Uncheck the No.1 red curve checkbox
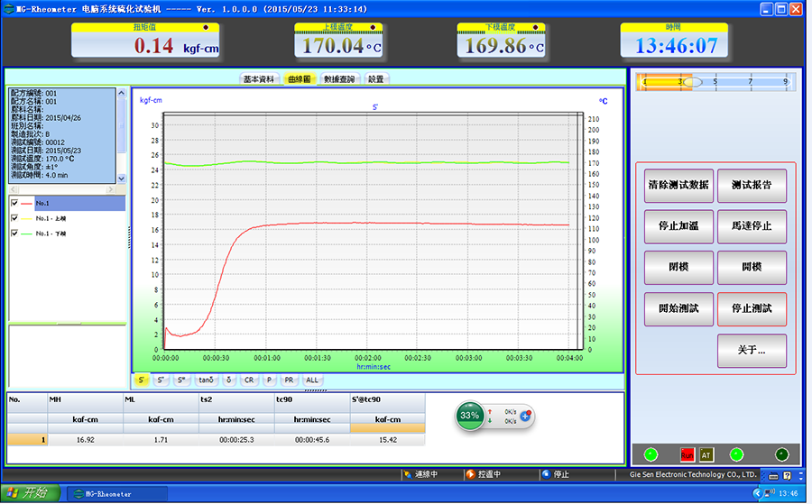Image resolution: width=812 pixels, height=504 pixels. pyautogui.click(x=14, y=203)
